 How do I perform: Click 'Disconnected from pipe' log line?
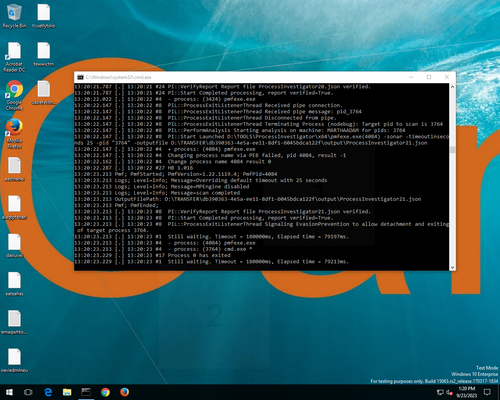pos(205,118)
